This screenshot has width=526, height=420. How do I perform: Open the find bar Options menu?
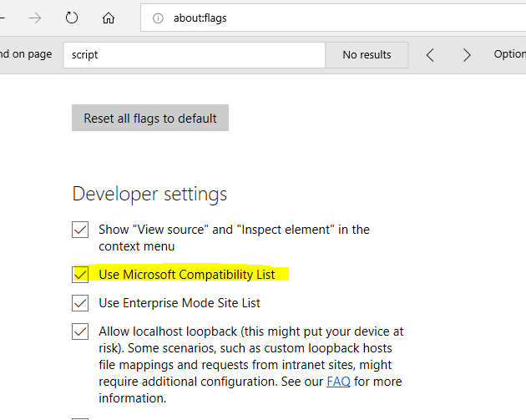(x=509, y=54)
